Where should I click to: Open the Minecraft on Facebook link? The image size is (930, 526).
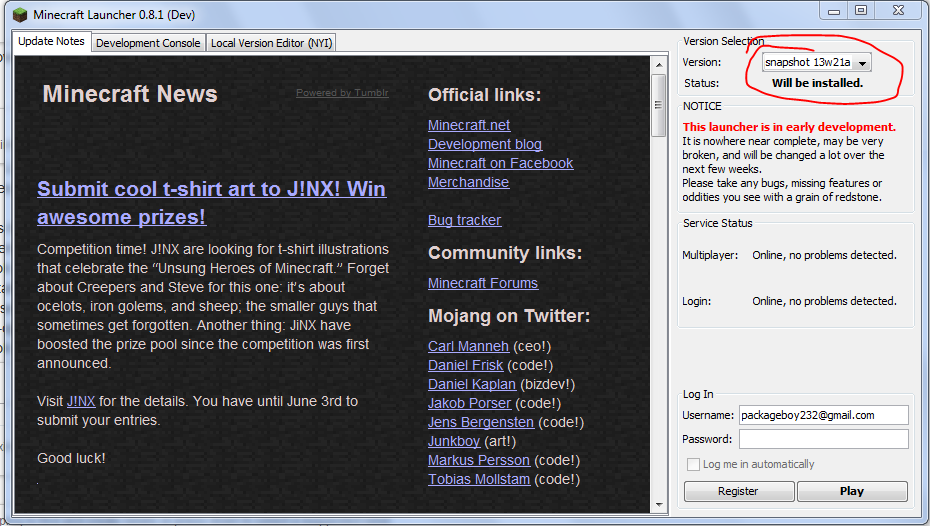(501, 163)
